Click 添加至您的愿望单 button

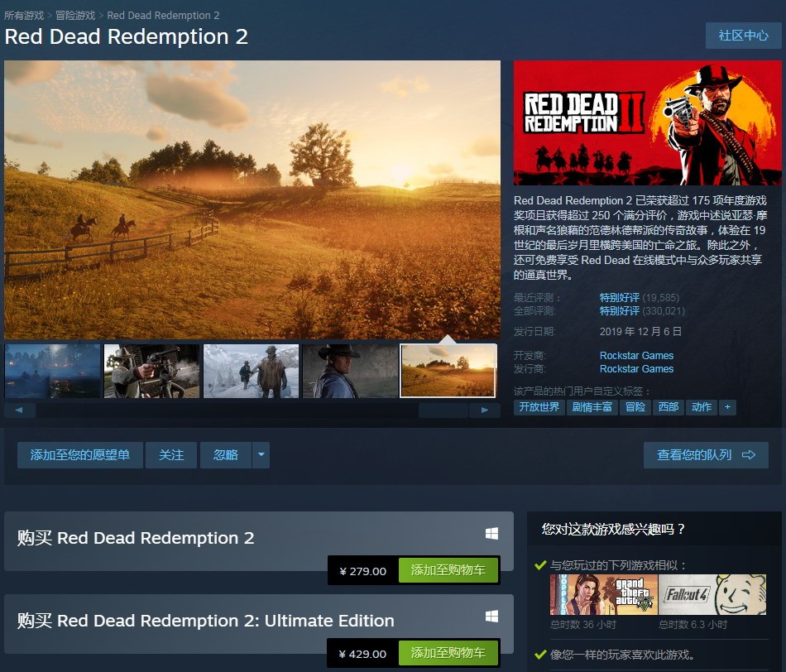80,455
